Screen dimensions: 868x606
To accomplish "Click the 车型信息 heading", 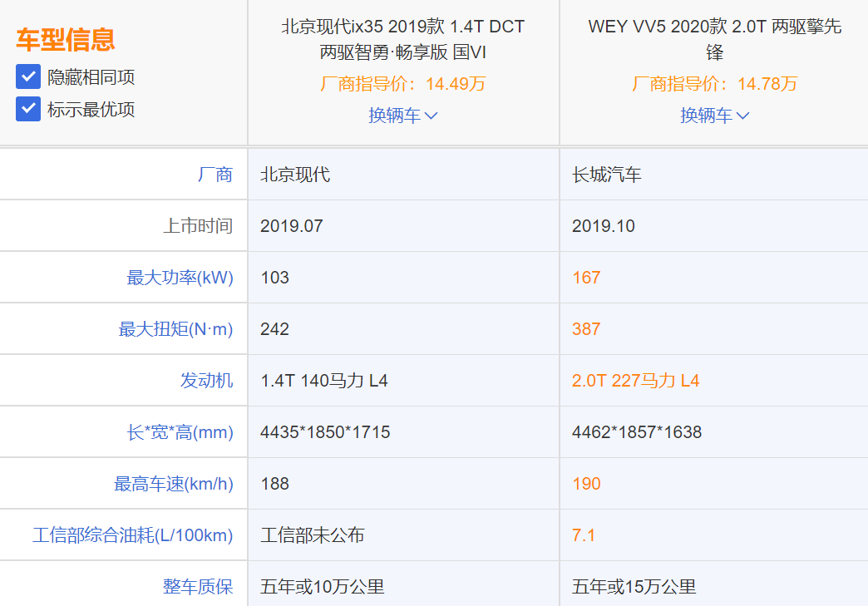I will pos(65,40).
